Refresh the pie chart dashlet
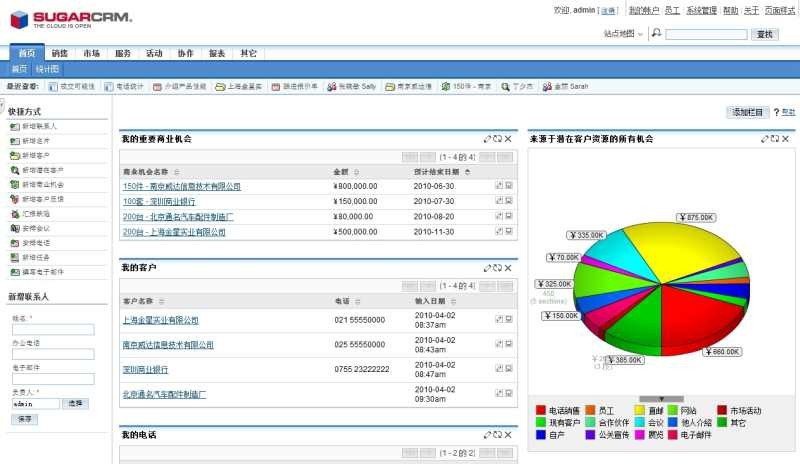800x464 pixels. pos(774,139)
